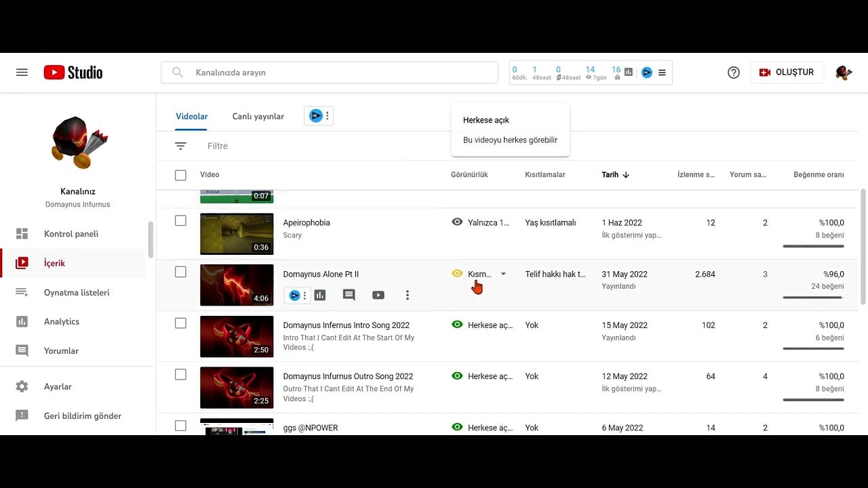
Task: Click the Kontrol paneli dashboard icon
Action: click(x=22, y=234)
